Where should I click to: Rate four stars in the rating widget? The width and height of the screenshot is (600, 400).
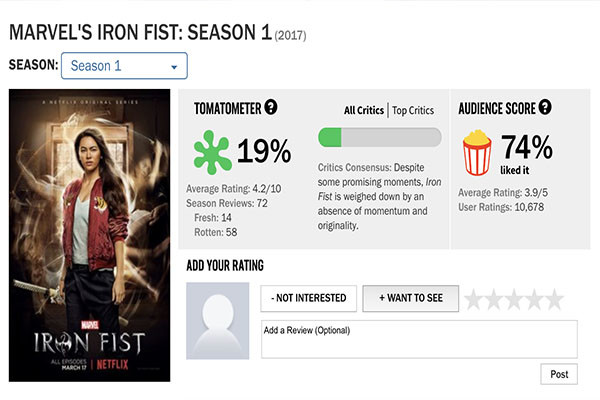(534, 300)
